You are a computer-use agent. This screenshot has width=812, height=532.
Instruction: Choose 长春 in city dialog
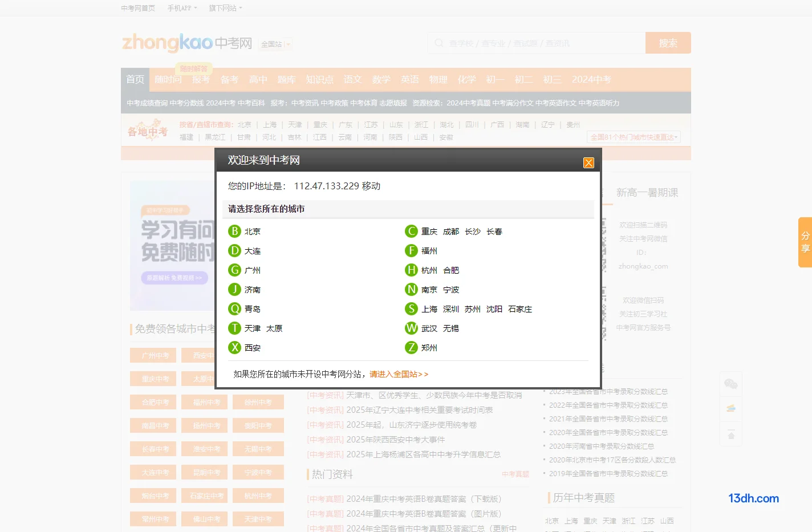click(494, 232)
